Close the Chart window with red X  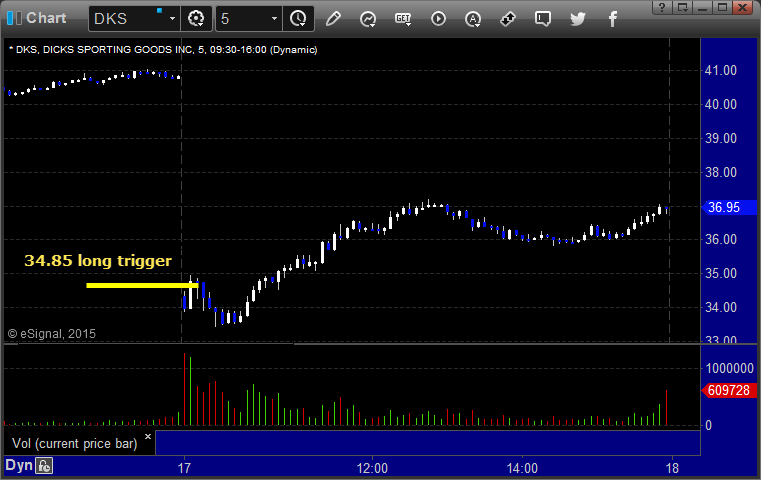[743, 7]
